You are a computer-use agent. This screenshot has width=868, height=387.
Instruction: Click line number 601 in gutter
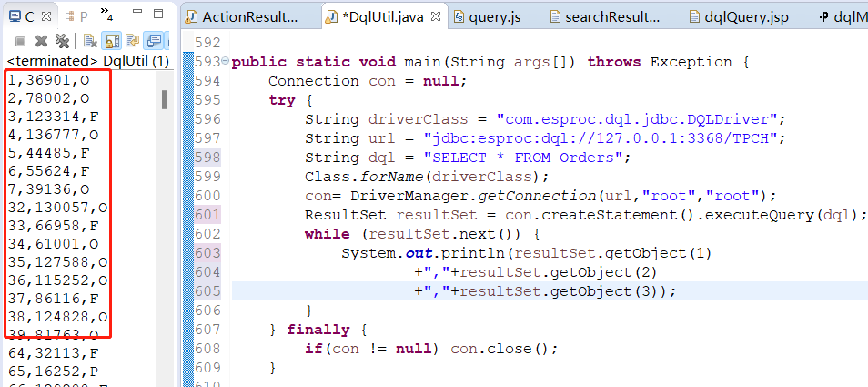pos(207,214)
